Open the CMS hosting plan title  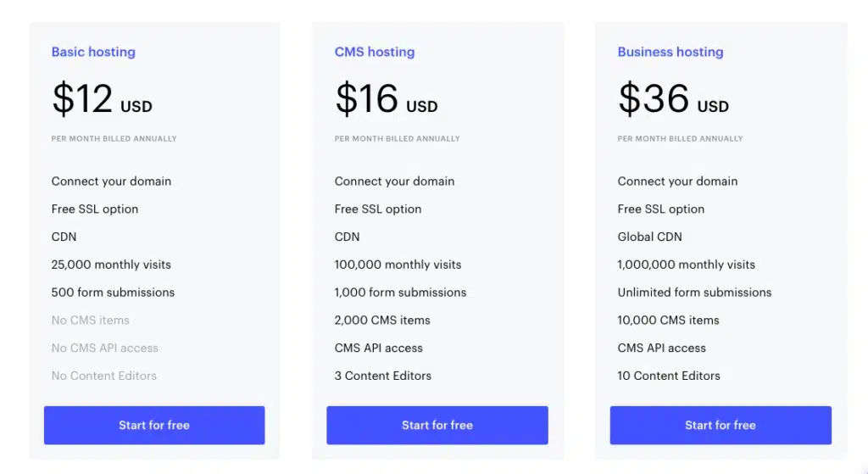point(375,52)
